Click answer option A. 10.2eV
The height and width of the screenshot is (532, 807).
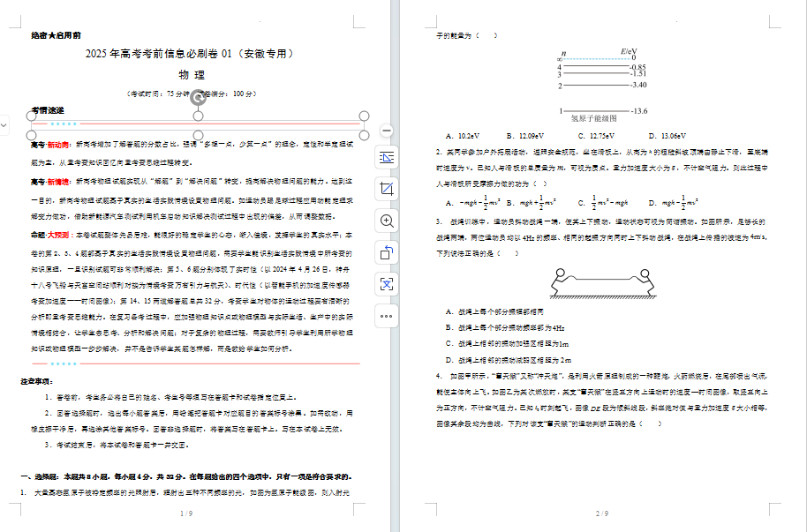[462, 137]
